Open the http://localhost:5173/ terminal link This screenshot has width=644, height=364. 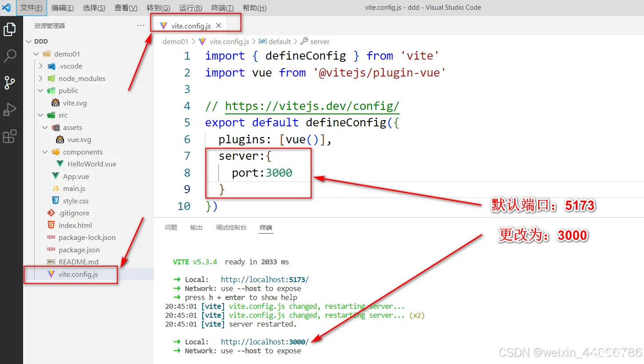click(265, 279)
